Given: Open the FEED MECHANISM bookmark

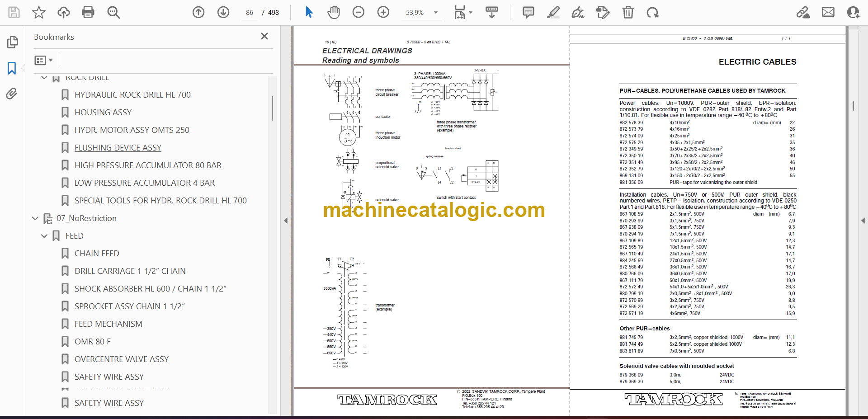Looking at the screenshot, I should pos(108,324).
